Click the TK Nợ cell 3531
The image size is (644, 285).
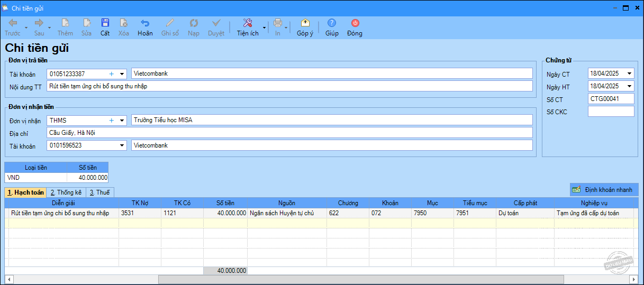tap(140, 213)
